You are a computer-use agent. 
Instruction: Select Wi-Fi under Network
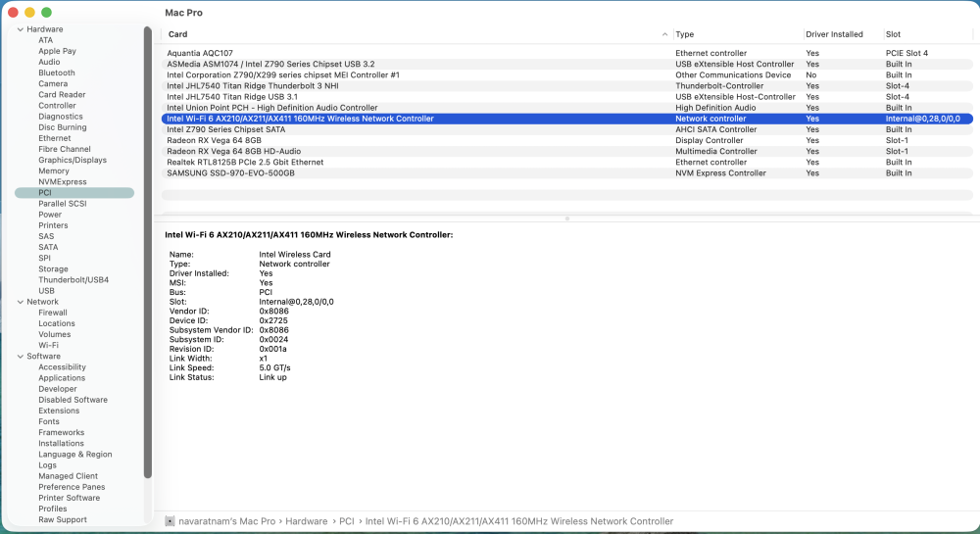[48, 345]
